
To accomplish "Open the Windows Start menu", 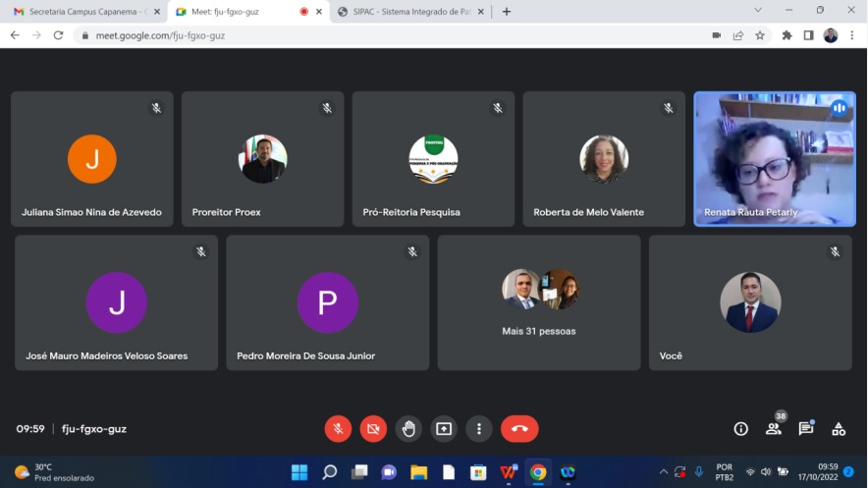I will click(299, 472).
